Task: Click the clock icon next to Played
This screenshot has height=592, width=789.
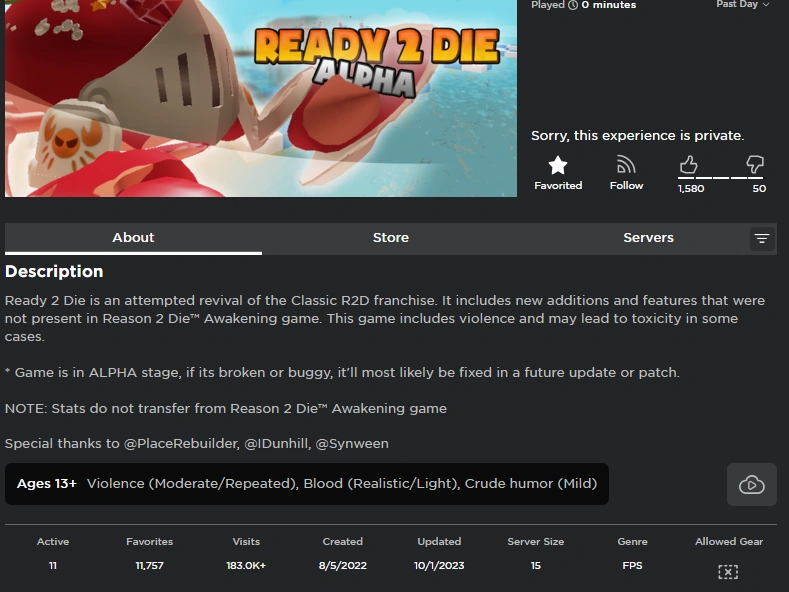Action: pos(573,5)
